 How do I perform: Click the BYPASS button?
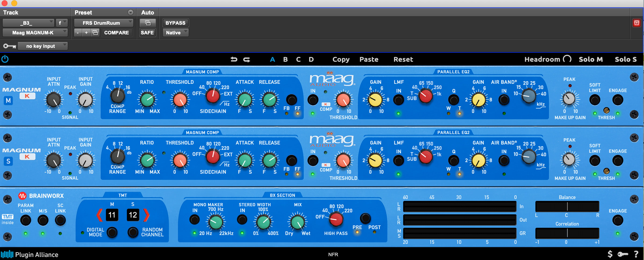pyautogui.click(x=176, y=23)
